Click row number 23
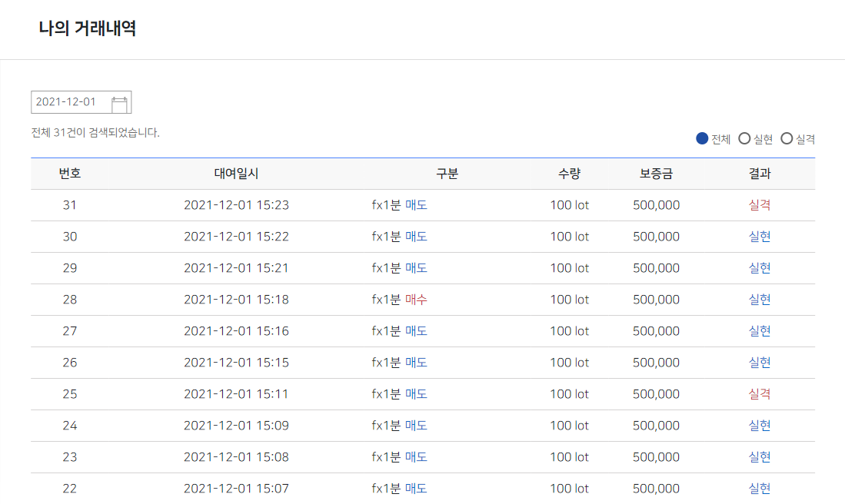The image size is (845, 504). 69,456
